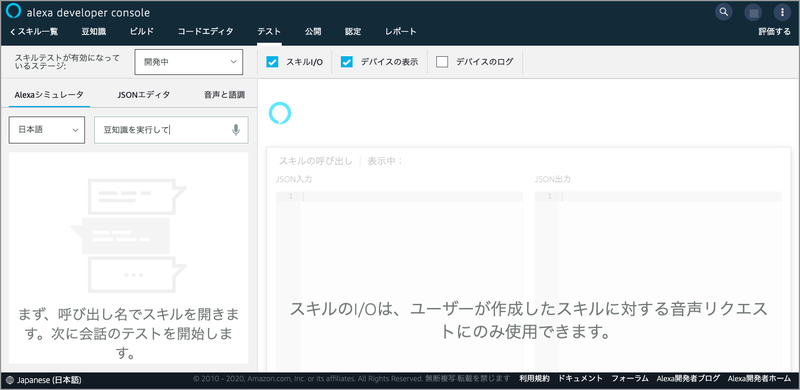Open the three-dot more options menu
Image resolution: width=800 pixels, height=390 pixels.
pos(783,12)
